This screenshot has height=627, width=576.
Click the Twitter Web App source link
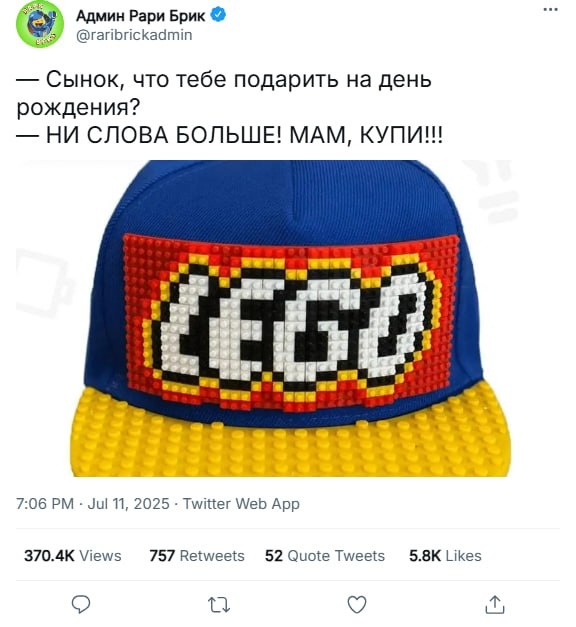coord(241,504)
